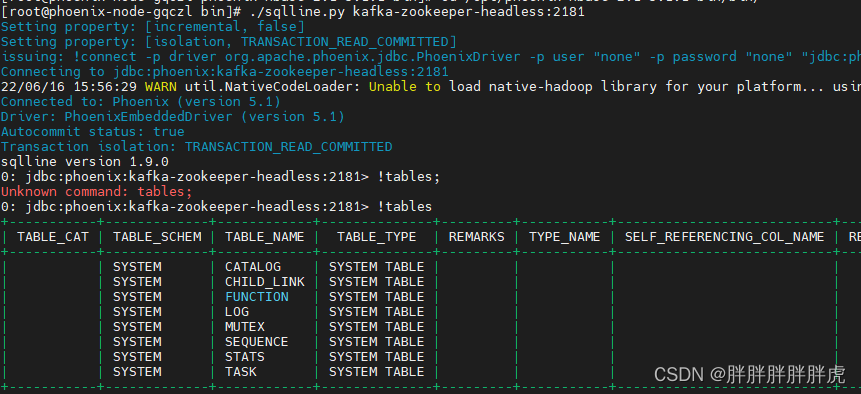
Task: Click the yellow 'Unable to' warning words
Action: pyautogui.click(x=405, y=87)
